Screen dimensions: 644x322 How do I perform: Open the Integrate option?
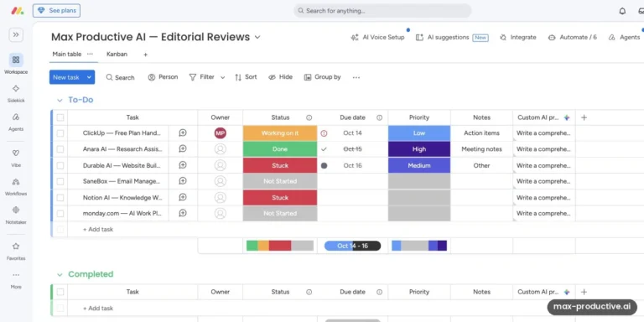tap(518, 38)
